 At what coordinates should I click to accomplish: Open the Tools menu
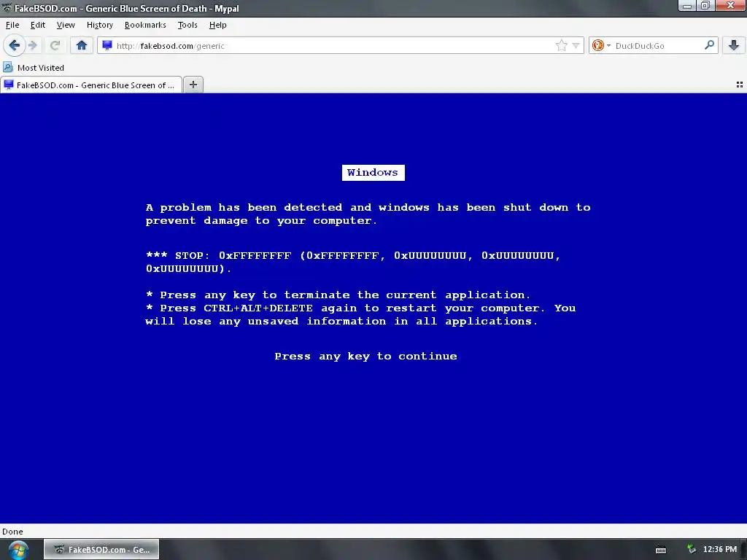(x=187, y=25)
